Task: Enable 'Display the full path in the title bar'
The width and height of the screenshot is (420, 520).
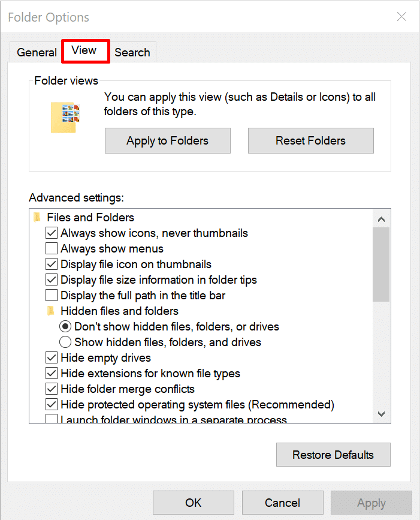Action: (52, 295)
